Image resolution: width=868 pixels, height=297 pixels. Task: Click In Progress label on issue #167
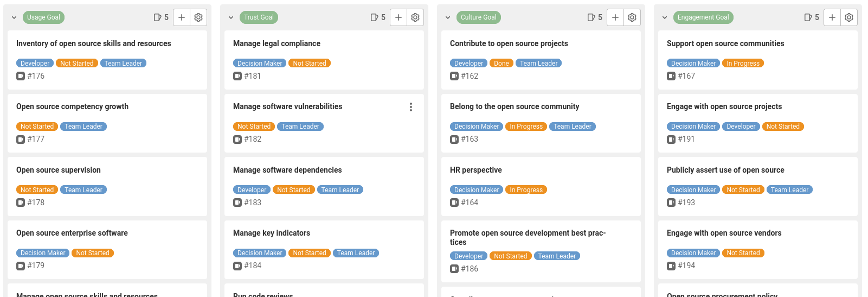pos(743,64)
